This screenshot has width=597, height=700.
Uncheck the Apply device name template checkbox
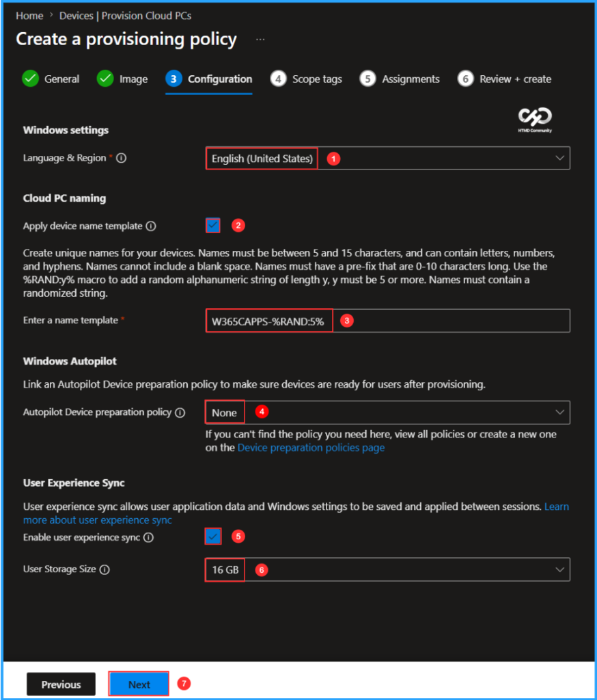[x=213, y=226]
